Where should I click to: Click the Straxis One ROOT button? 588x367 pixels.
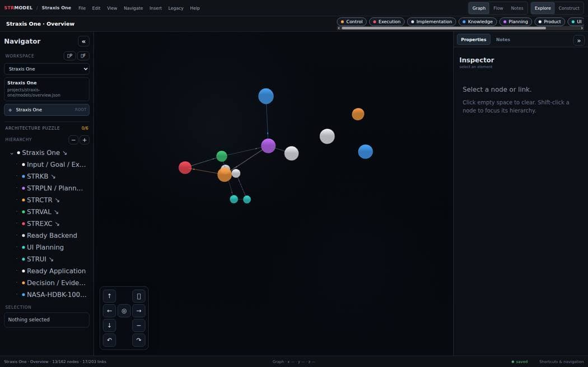[47, 110]
